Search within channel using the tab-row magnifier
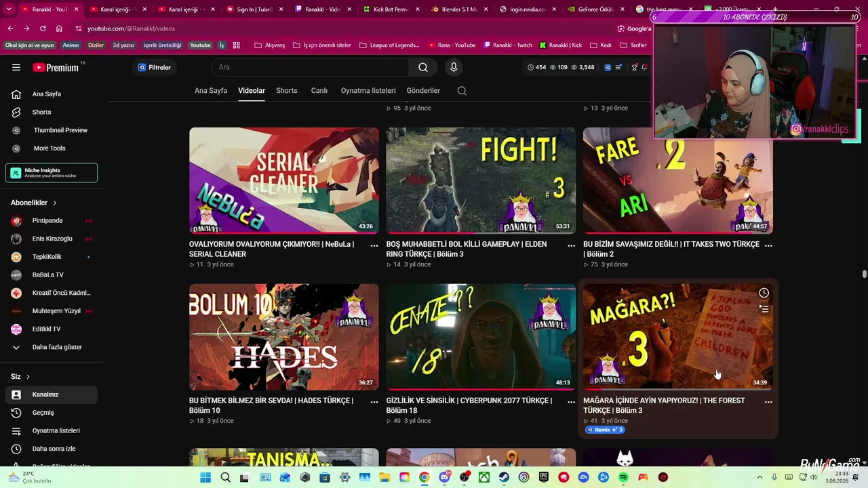 point(462,91)
